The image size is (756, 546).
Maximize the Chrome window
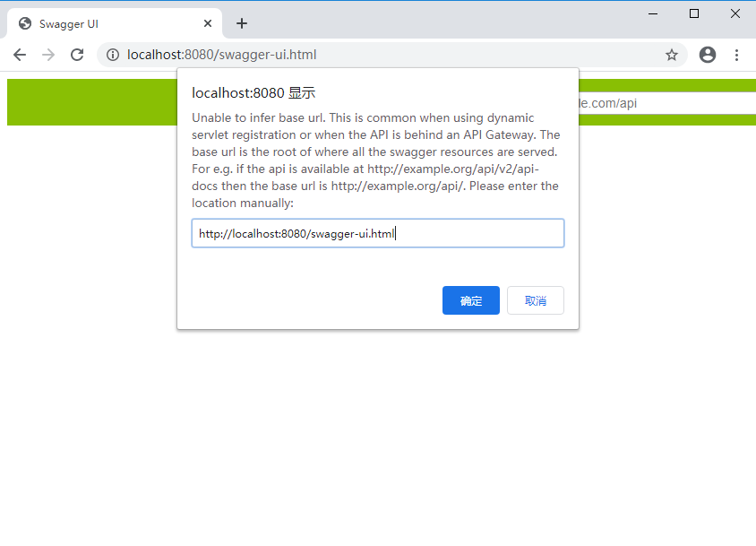point(694,13)
